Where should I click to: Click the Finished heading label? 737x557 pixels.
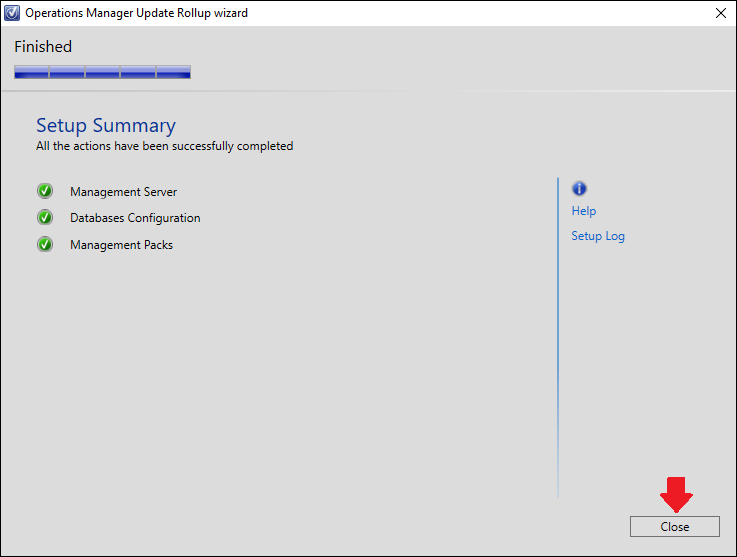tap(43, 47)
